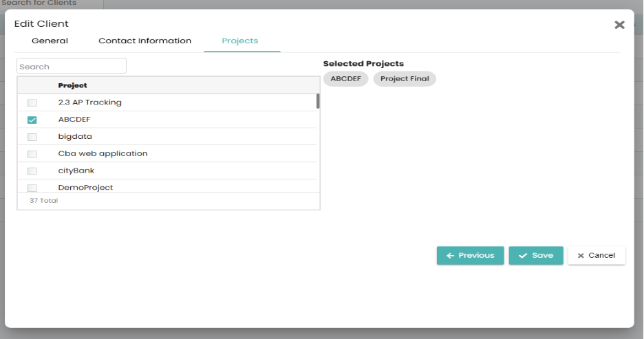Uncheck the ABCDEF project checkbox
644x339 pixels.
pyautogui.click(x=32, y=120)
